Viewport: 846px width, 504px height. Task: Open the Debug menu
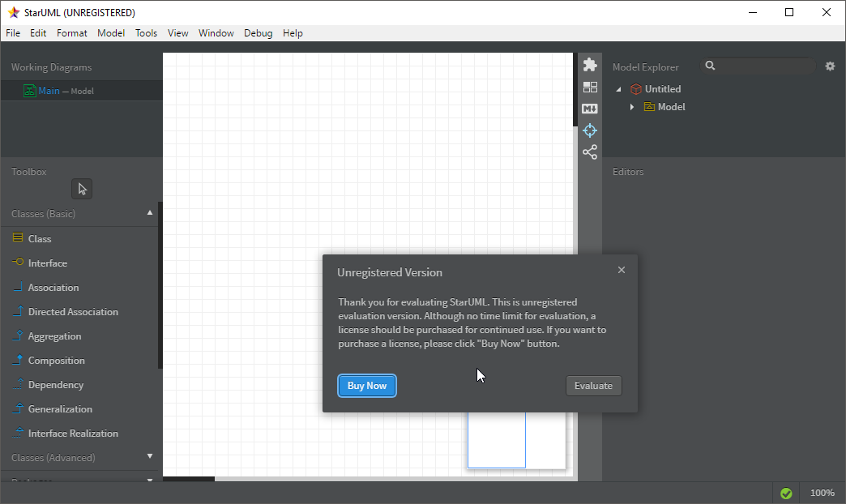[x=258, y=33]
